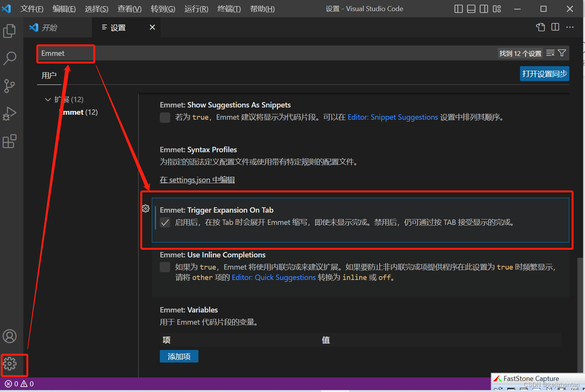
Task: Click the 添加项 button under Variables
Action: click(x=179, y=356)
